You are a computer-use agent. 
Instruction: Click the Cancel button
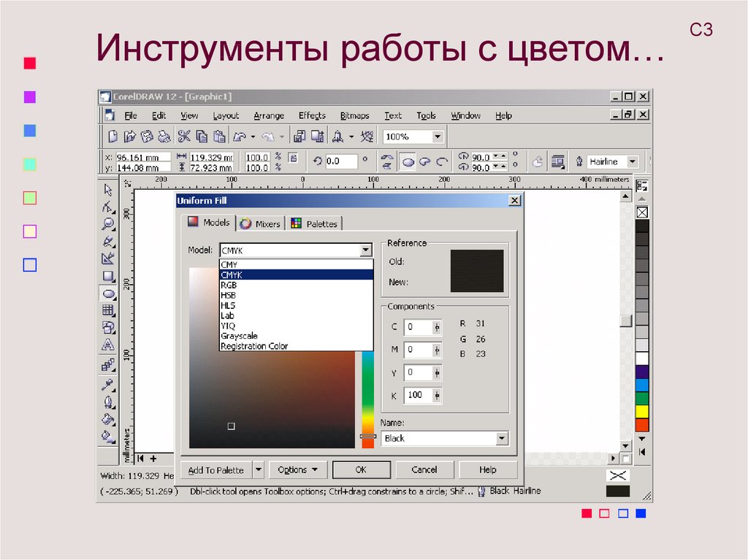(424, 469)
